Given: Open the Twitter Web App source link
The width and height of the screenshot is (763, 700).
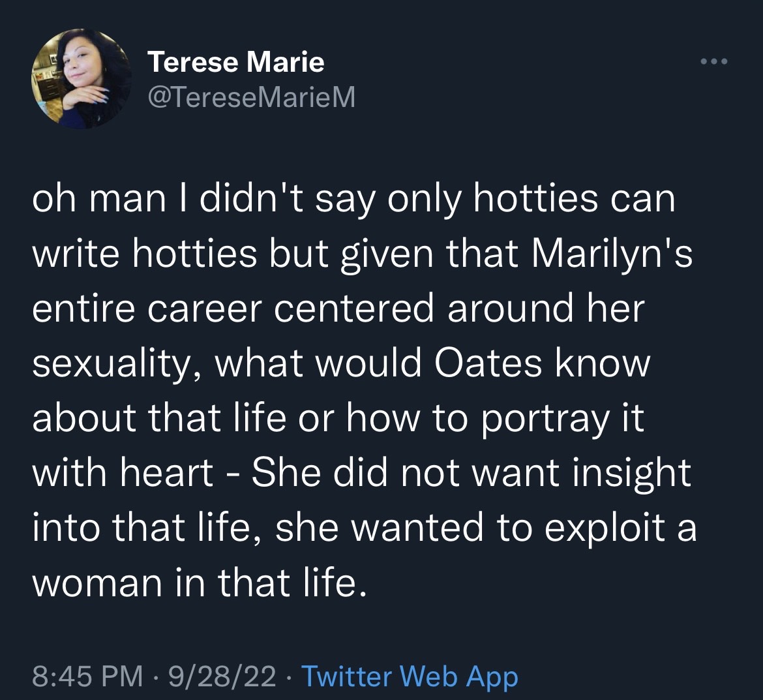Looking at the screenshot, I should (410, 677).
